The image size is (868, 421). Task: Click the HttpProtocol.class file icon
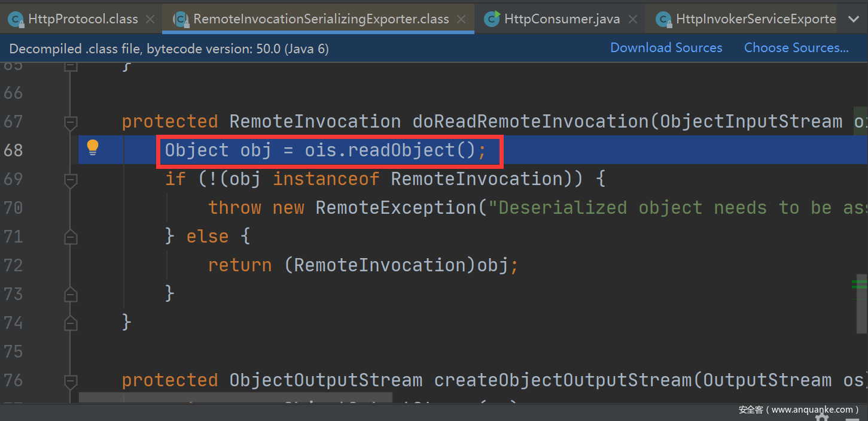[16, 19]
